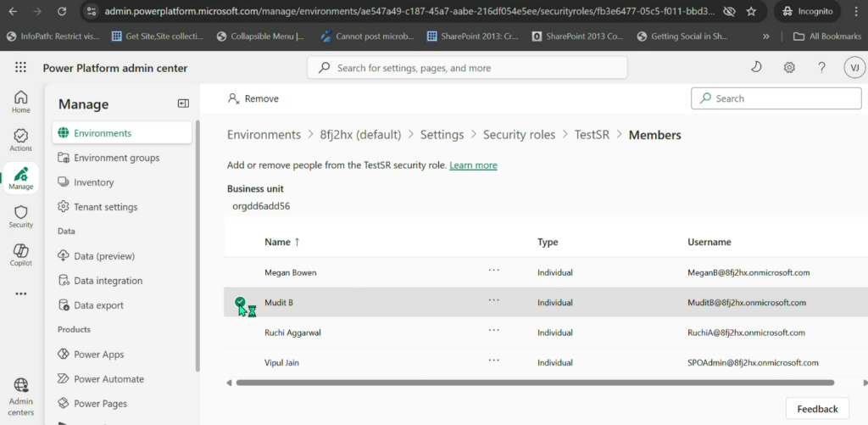The image size is (868, 425).
Task: Open Admin centers in the left rail
Action: click(20, 397)
